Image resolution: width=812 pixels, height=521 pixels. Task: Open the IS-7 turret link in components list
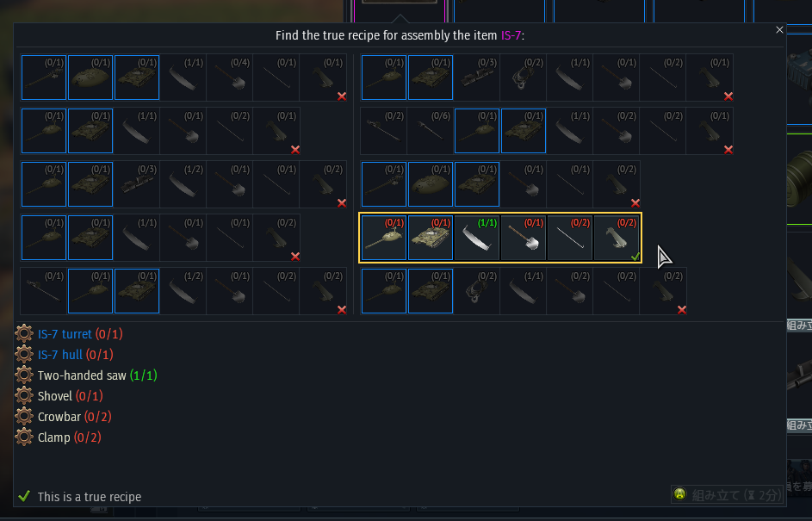click(x=65, y=334)
